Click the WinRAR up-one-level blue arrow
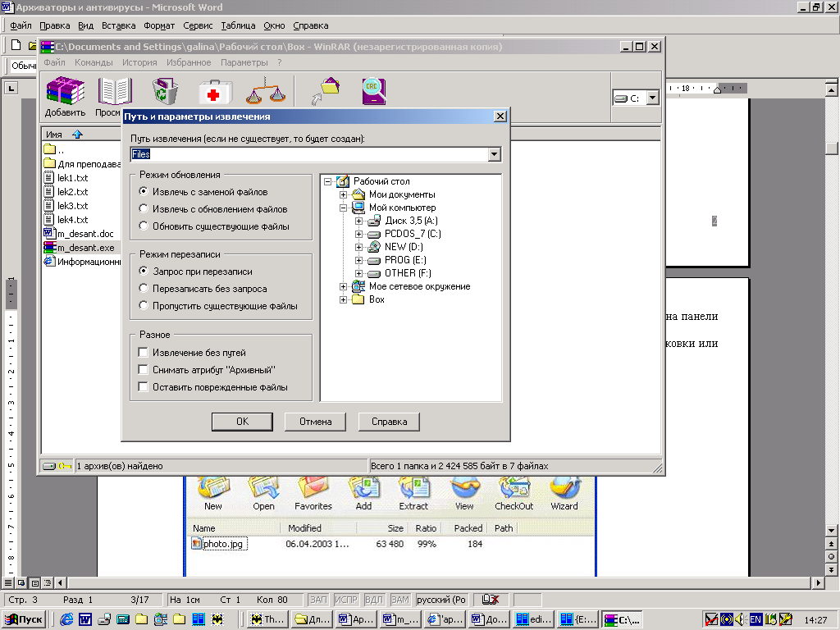Screen dimensions: 840x630 pos(77,134)
